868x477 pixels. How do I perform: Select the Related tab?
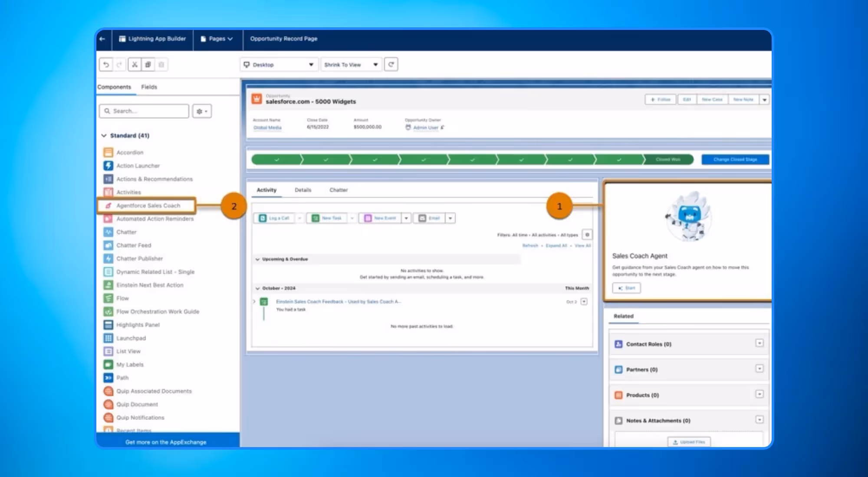tap(624, 316)
